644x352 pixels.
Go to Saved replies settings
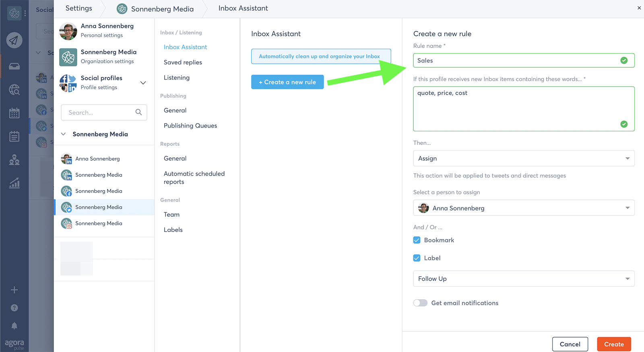click(183, 62)
